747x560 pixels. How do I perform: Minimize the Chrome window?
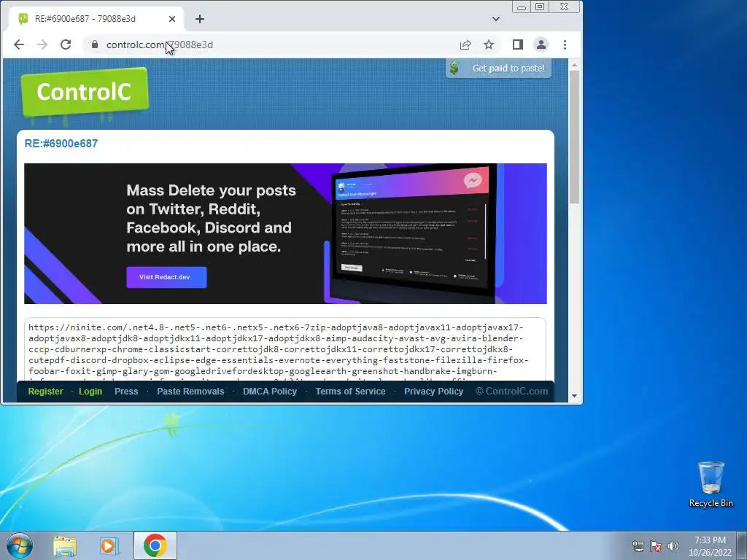coord(522,7)
